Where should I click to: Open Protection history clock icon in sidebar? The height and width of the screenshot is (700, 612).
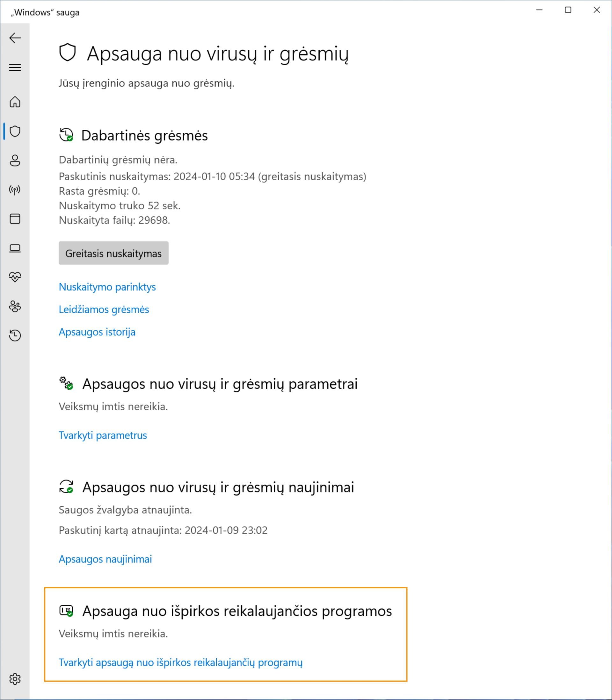pos(15,335)
